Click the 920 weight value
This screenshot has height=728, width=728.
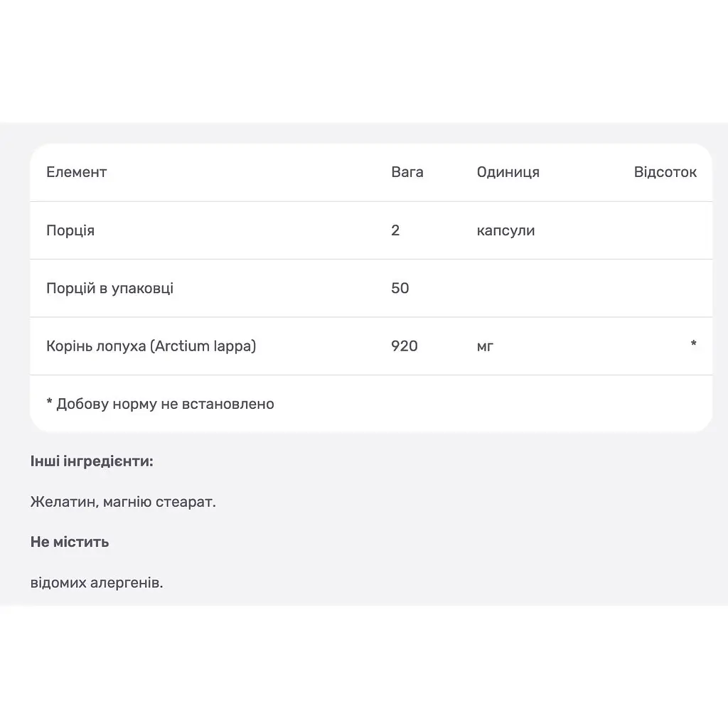tap(404, 346)
